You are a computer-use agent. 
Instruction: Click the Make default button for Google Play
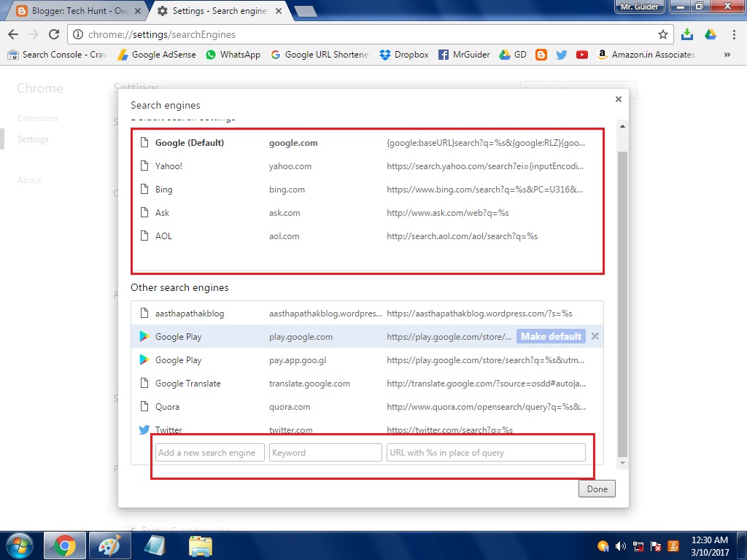point(551,336)
